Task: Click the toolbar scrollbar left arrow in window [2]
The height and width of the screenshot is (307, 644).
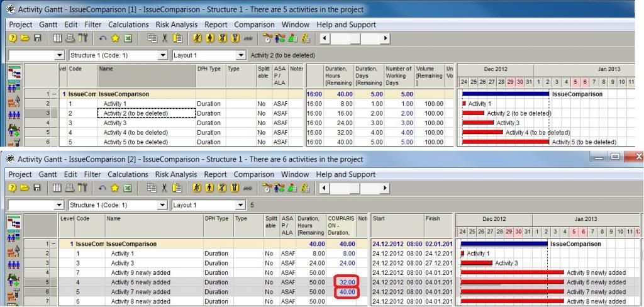Action: click(325, 188)
